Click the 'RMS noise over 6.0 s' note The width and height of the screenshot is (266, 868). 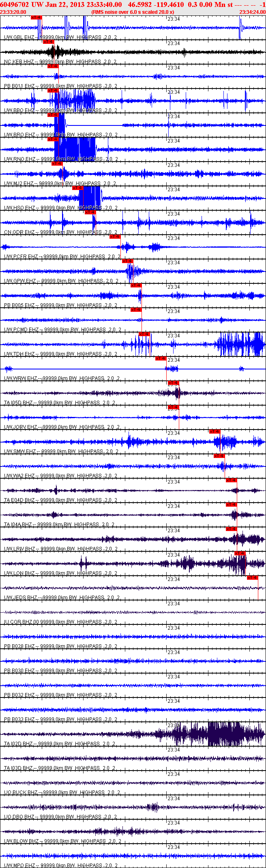click(x=133, y=12)
